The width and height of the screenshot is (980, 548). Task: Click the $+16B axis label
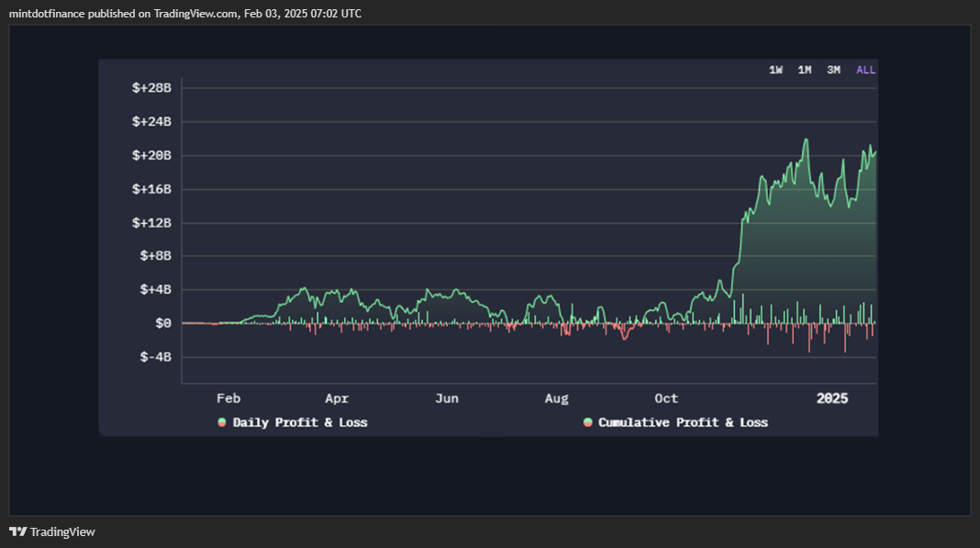click(x=151, y=189)
